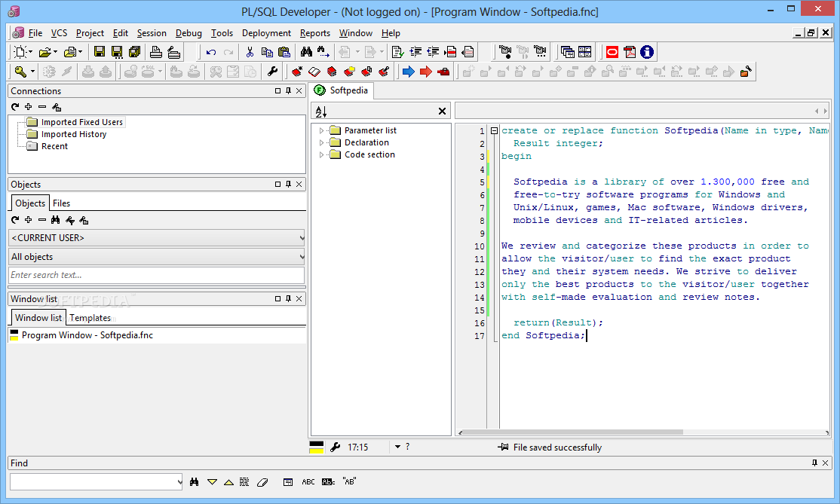Expand the Parameter list tree node
The image size is (840, 504).
320,130
